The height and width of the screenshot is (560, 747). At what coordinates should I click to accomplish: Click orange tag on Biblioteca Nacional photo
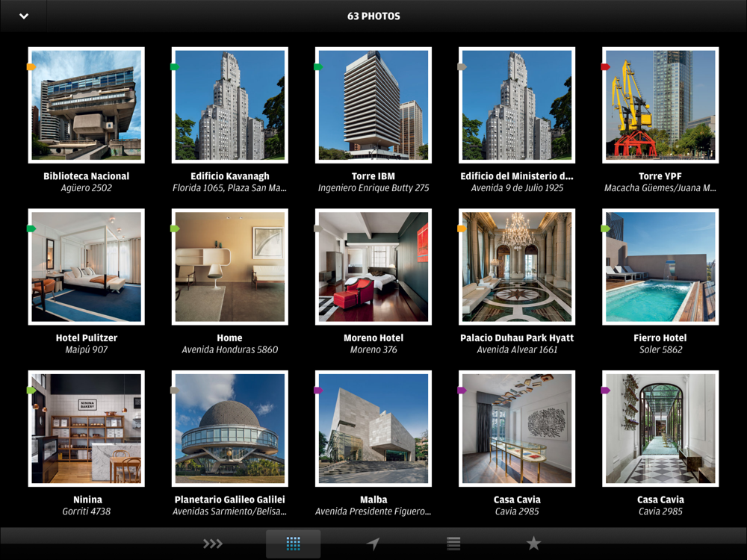point(31,67)
